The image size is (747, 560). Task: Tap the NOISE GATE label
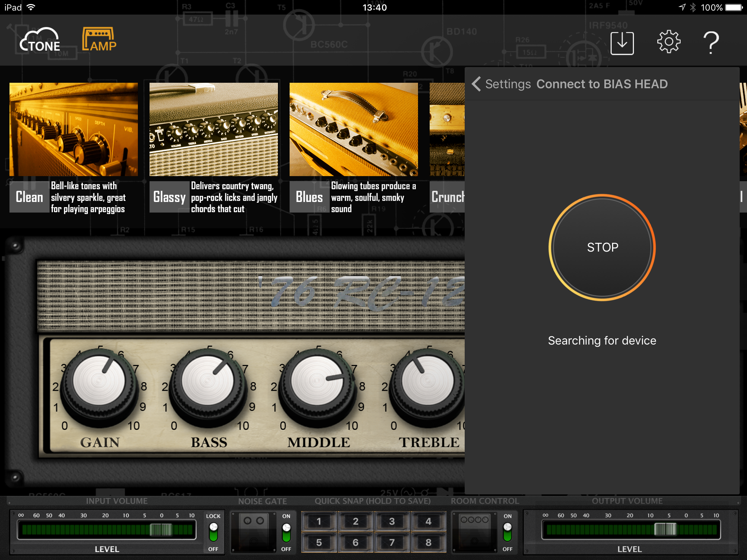pyautogui.click(x=263, y=501)
